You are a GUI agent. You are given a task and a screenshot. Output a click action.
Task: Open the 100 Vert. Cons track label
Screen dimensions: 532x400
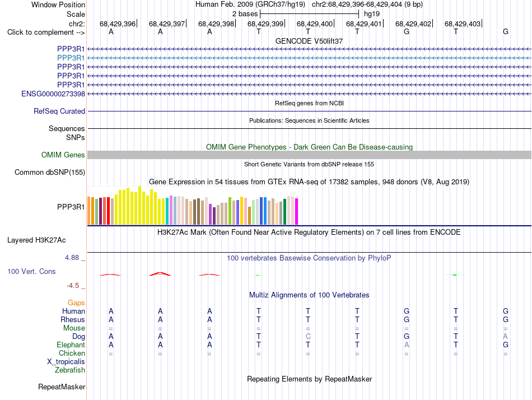point(31,271)
